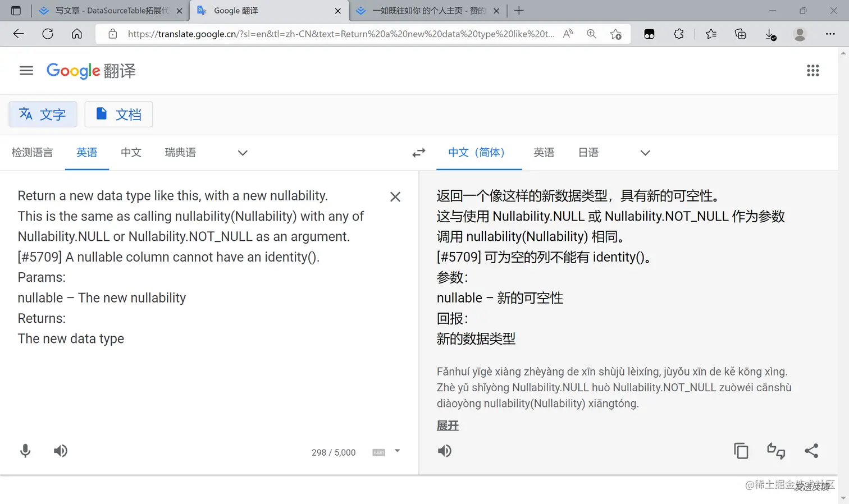The height and width of the screenshot is (504, 849).
Task: Open the Google Translate main menu hamburger
Action: tap(26, 71)
